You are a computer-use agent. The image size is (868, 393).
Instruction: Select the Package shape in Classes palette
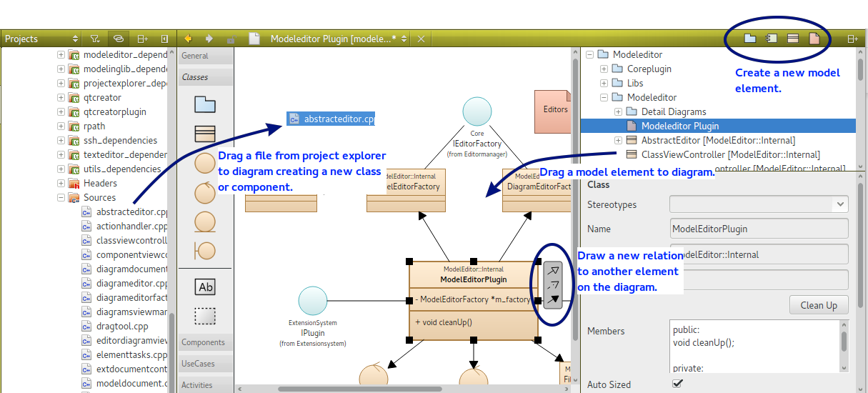pos(205,104)
